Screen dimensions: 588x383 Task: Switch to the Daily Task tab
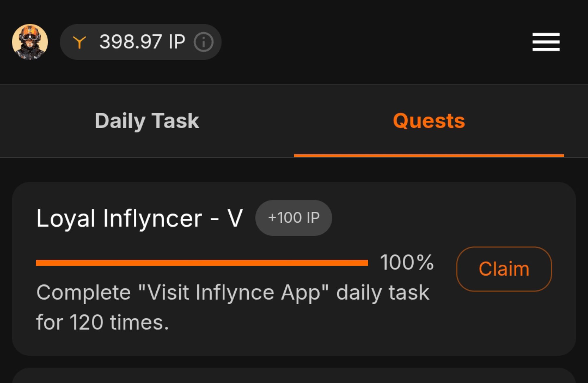point(147,121)
